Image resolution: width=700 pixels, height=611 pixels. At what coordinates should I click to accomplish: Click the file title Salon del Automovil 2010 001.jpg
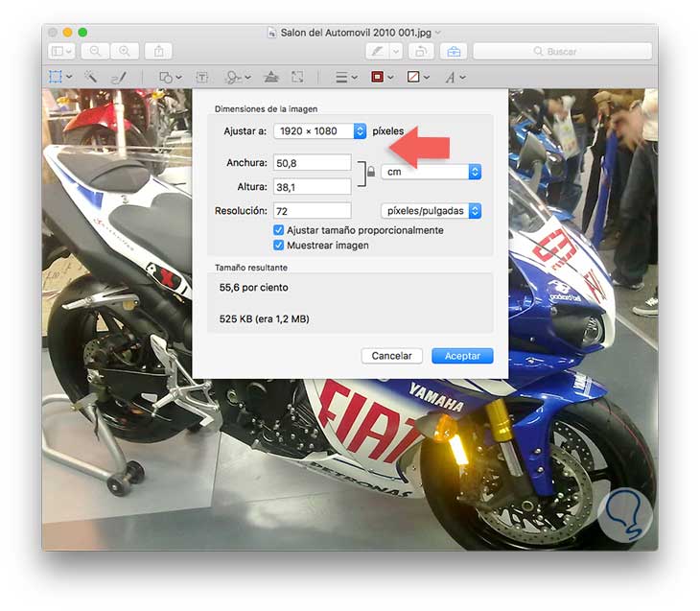pos(356,33)
